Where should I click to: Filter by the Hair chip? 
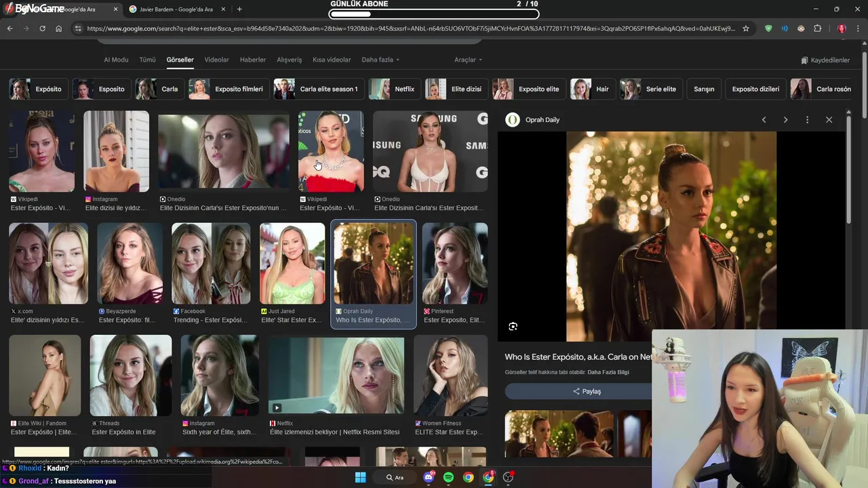[x=593, y=89]
